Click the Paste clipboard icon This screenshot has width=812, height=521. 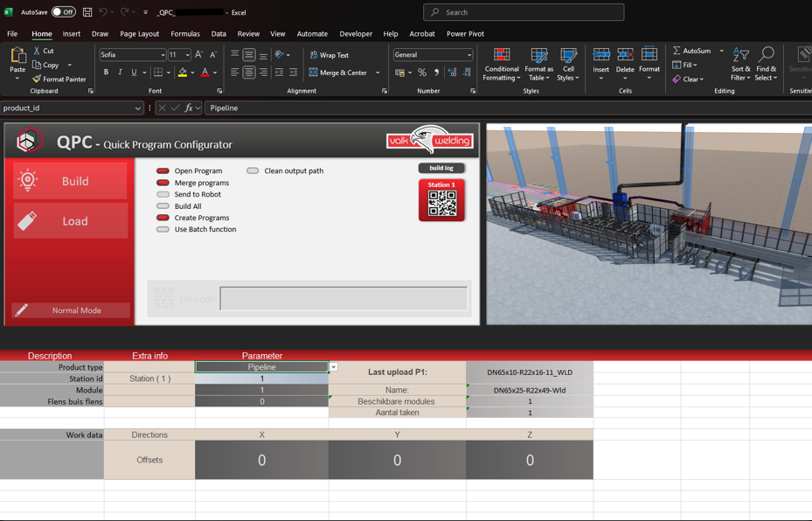(17, 55)
